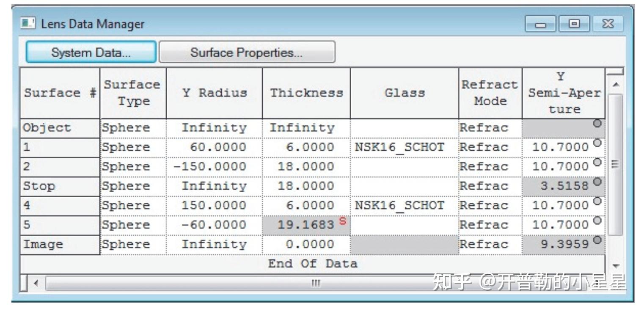Select the Thickness column header

(306, 93)
